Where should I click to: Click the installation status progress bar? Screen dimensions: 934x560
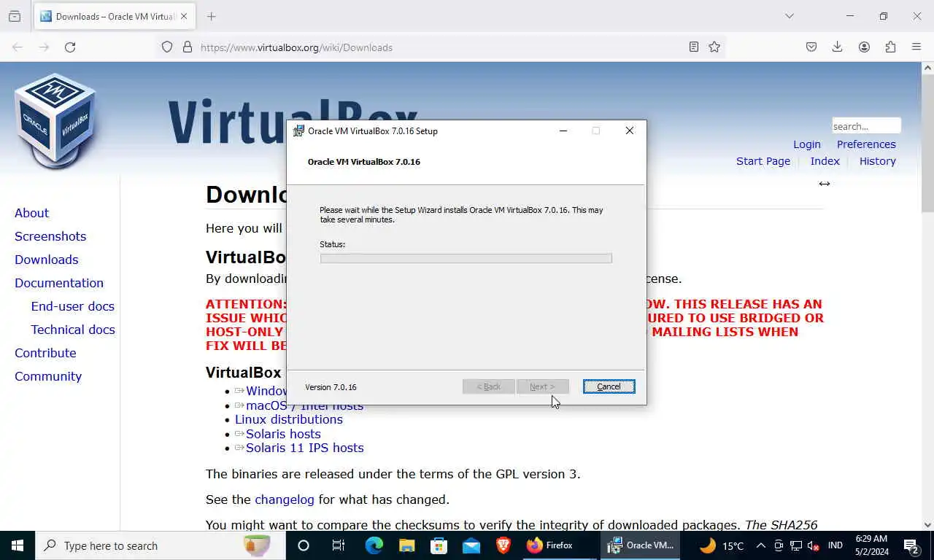[x=466, y=258]
